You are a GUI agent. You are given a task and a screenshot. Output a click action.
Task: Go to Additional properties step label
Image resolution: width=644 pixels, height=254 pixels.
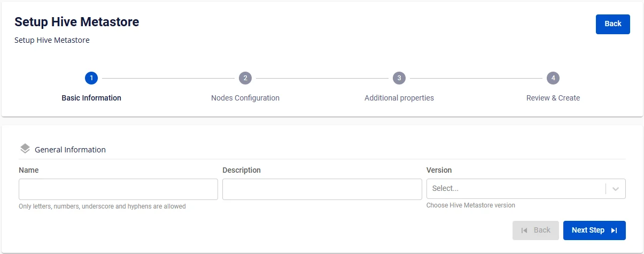pos(399,98)
